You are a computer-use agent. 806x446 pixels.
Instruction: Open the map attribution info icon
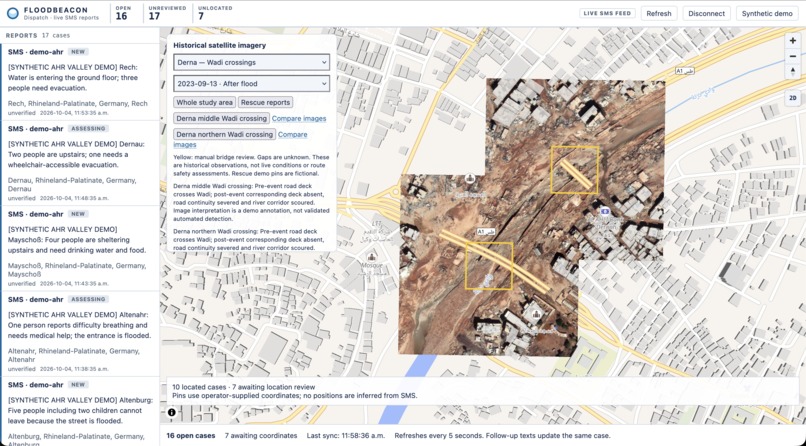(172, 412)
